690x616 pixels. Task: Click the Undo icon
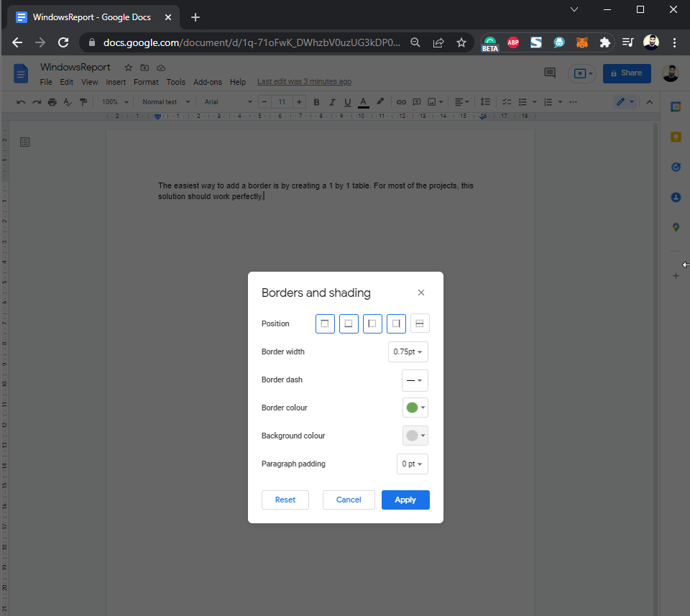pos(21,102)
